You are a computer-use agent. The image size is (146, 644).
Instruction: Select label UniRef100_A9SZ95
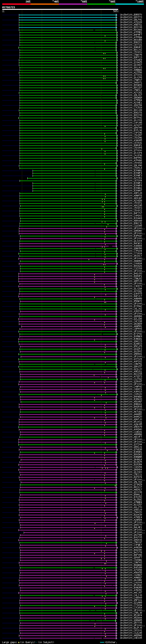131,206
